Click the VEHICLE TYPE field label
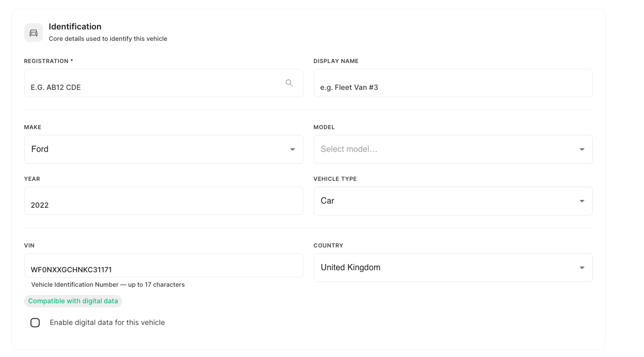This screenshot has width=644, height=357. pyautogui.click(x=335, y=179)
